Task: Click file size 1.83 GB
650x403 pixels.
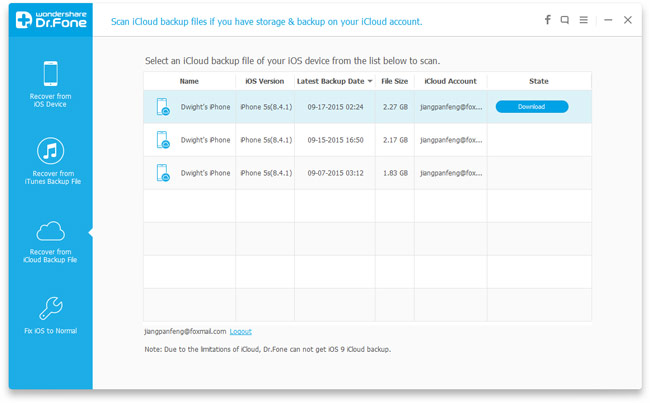Action: (395, 173)
